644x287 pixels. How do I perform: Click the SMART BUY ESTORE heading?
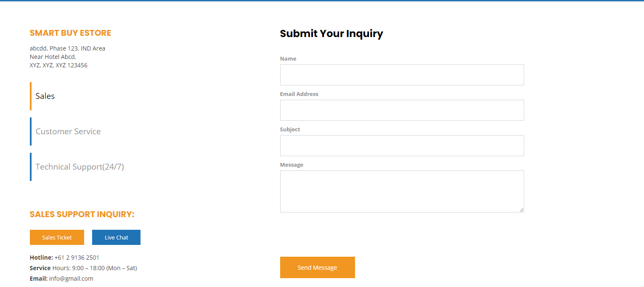pyautogui.click(x=70, y=33)
